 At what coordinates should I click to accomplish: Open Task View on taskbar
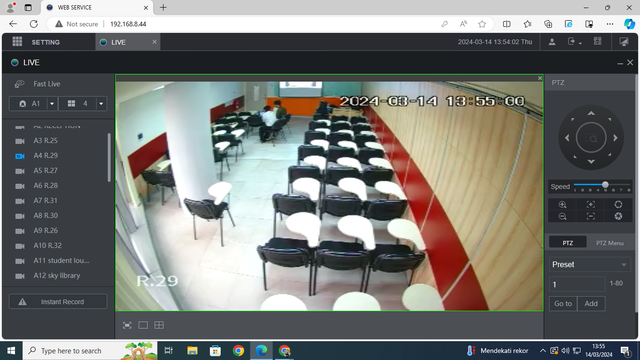168,351
